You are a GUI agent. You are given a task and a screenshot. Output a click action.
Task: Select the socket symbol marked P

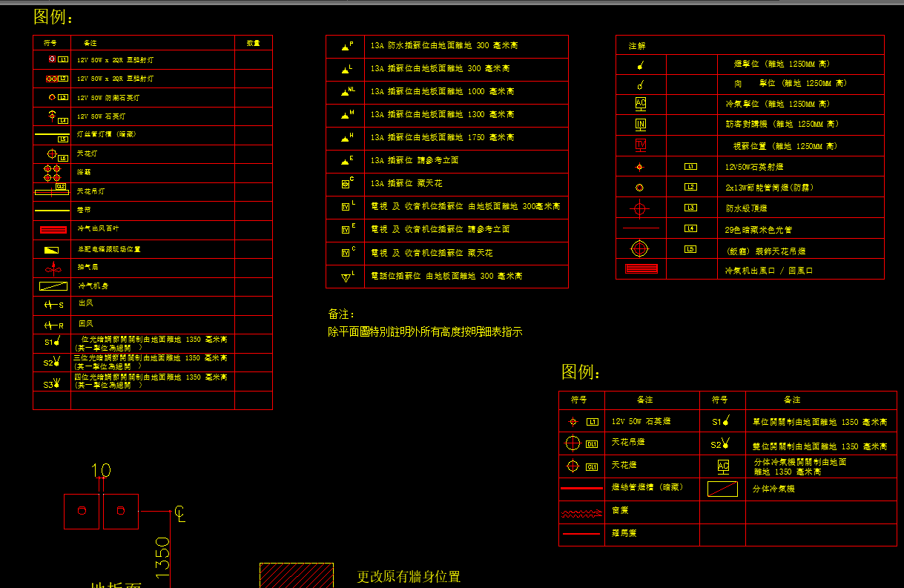[x=346, y=46]
